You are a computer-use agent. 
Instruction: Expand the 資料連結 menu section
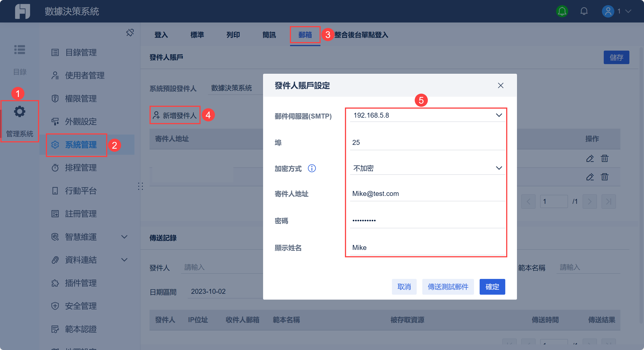[x=124, y=260]
